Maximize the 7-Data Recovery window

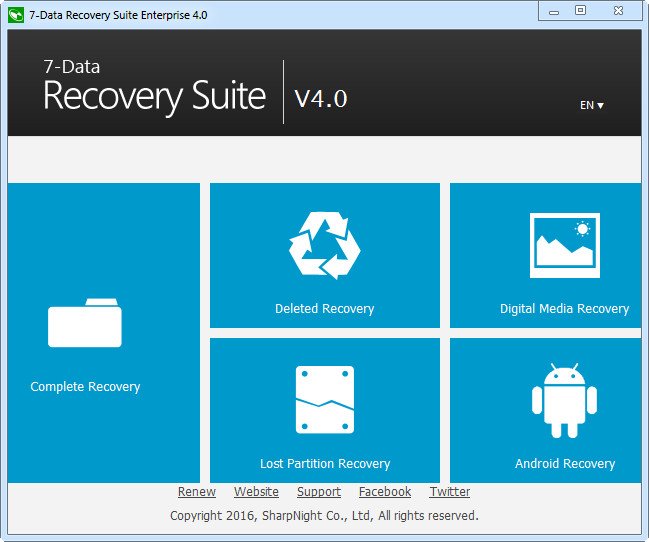click(581, 10)
